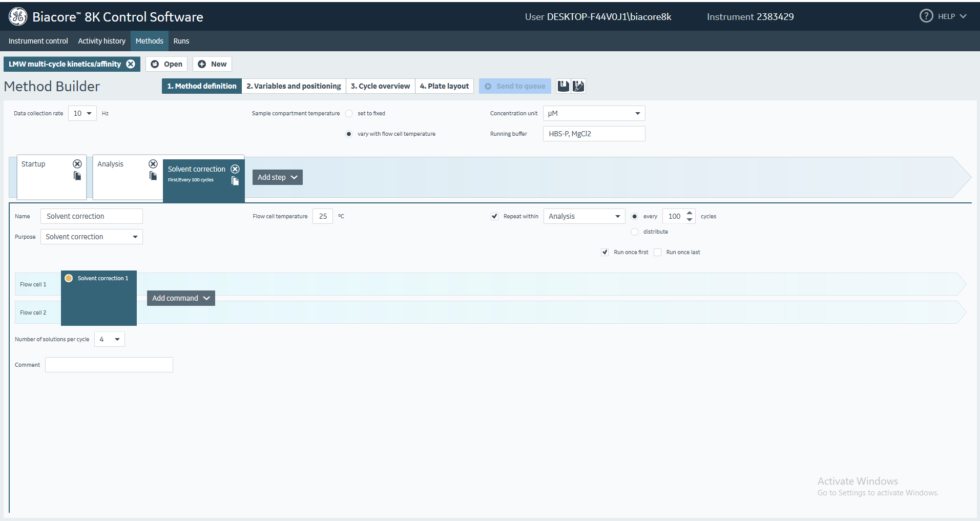Copy the Startup step using duplicate icon
Image resolution: width=980 pixels, height=521 pixels.
[x=77, y=176]
